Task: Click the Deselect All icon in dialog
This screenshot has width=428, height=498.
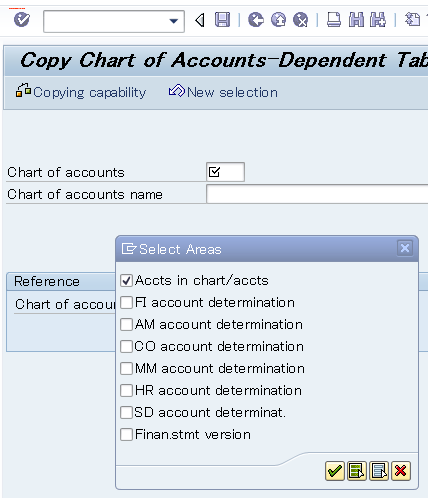Action: click(x=379, y=471)
